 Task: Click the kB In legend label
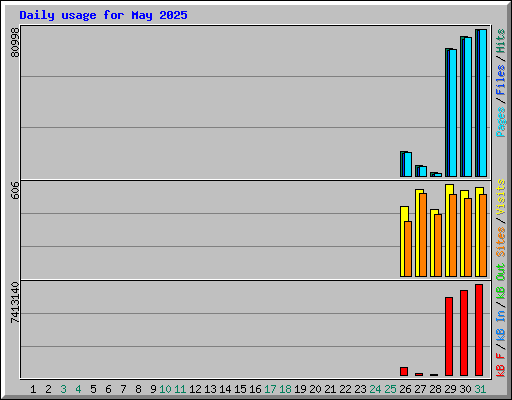pos(500,325)
